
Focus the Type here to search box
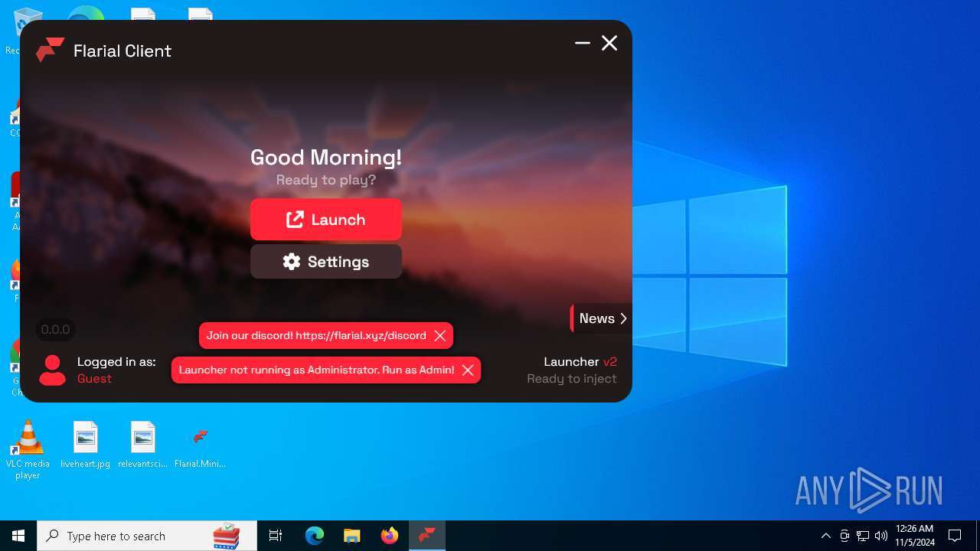pyautogui.click(x=147, y=536)
